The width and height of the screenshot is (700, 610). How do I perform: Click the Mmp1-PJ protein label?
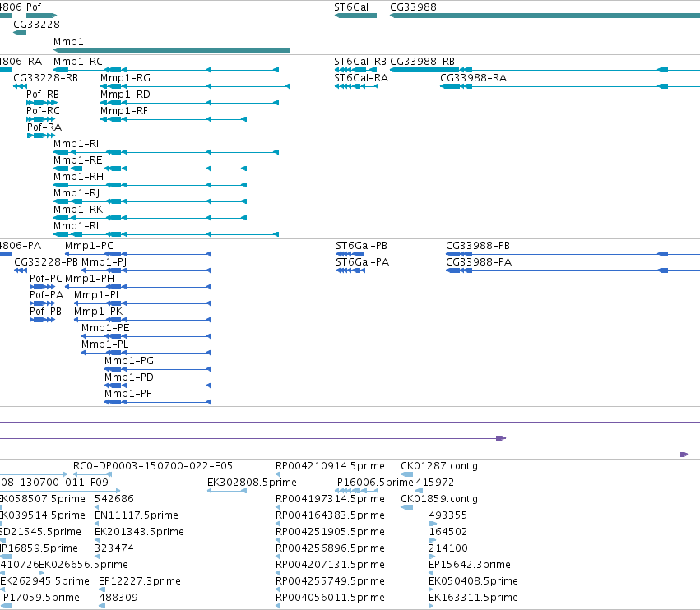104,262
